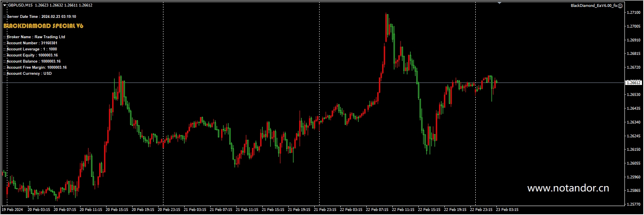This screenshot has height=215, width=644.
Task: Click the 1.26530 price scale label
Action: [633, 95]
